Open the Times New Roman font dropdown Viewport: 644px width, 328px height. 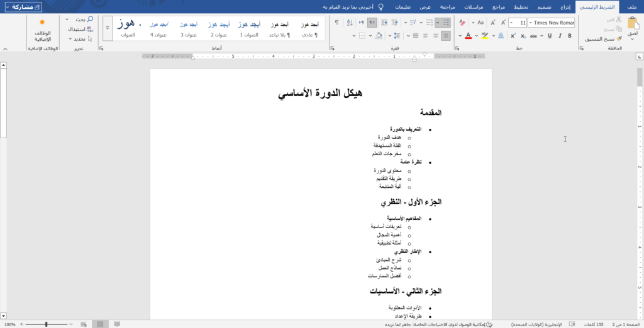552,23
